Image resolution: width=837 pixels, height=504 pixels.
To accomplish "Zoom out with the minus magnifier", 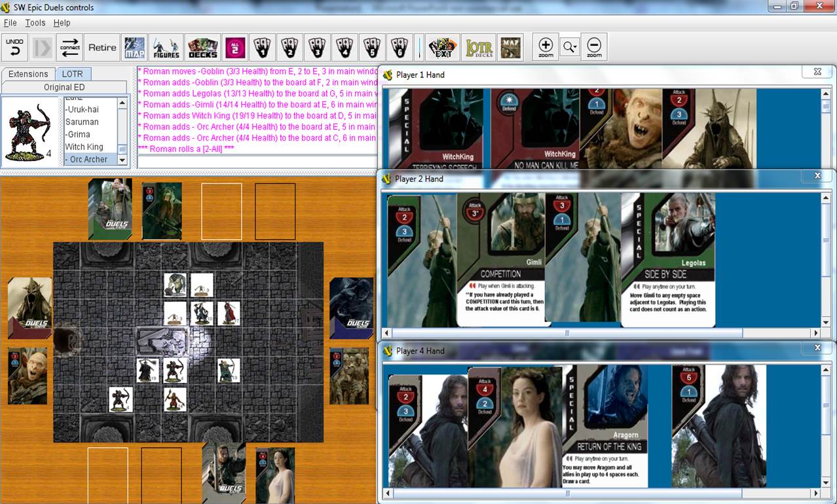I will pos(594,47).
